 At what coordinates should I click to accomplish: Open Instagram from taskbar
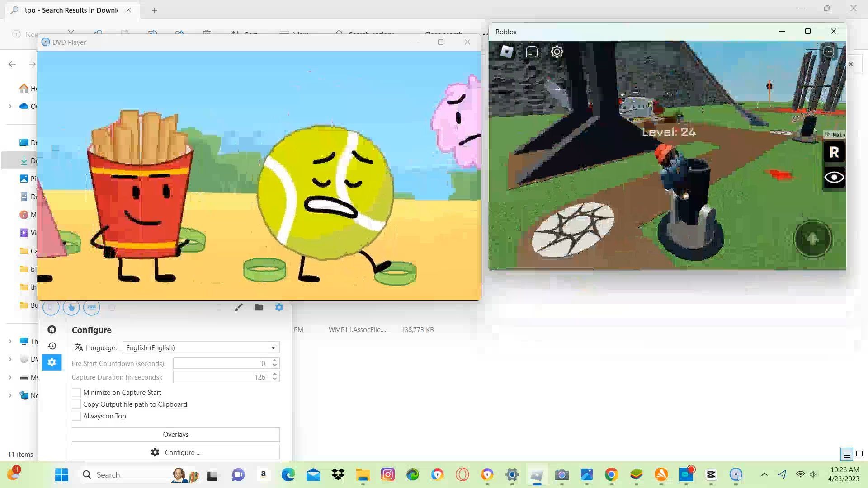[387, 474]
